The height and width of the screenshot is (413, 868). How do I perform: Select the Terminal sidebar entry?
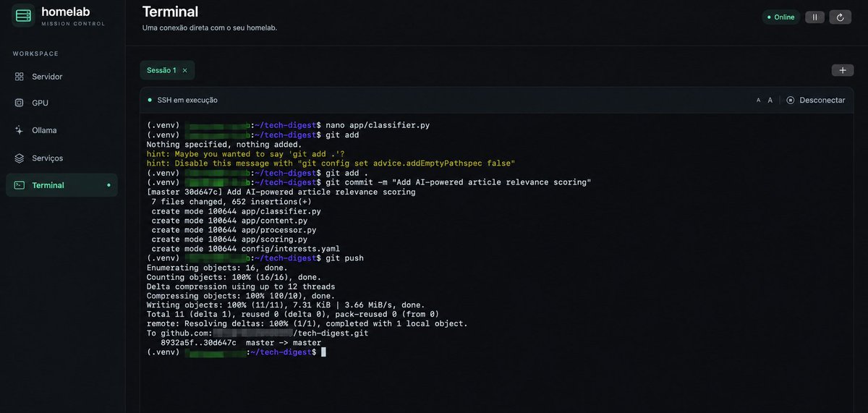click(x=61, y=185)
